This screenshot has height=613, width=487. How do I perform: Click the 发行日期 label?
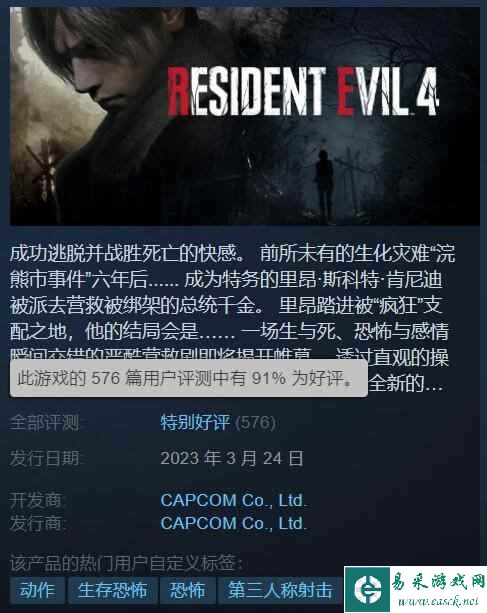(45, 458)
